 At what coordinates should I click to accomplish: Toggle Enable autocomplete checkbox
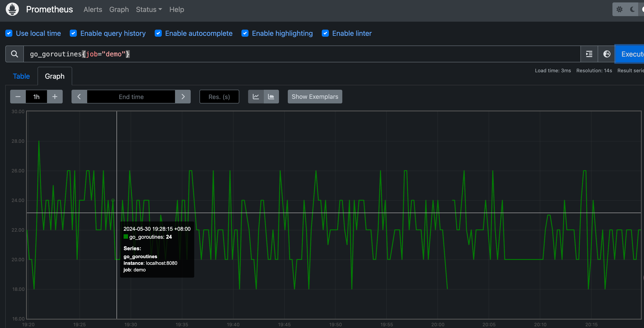[158, 33]
